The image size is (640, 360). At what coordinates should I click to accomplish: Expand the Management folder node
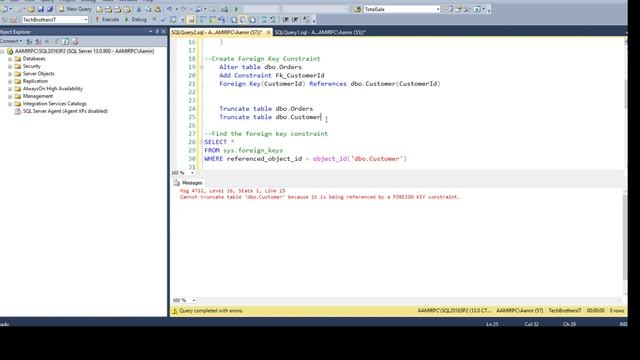point(10,96)
